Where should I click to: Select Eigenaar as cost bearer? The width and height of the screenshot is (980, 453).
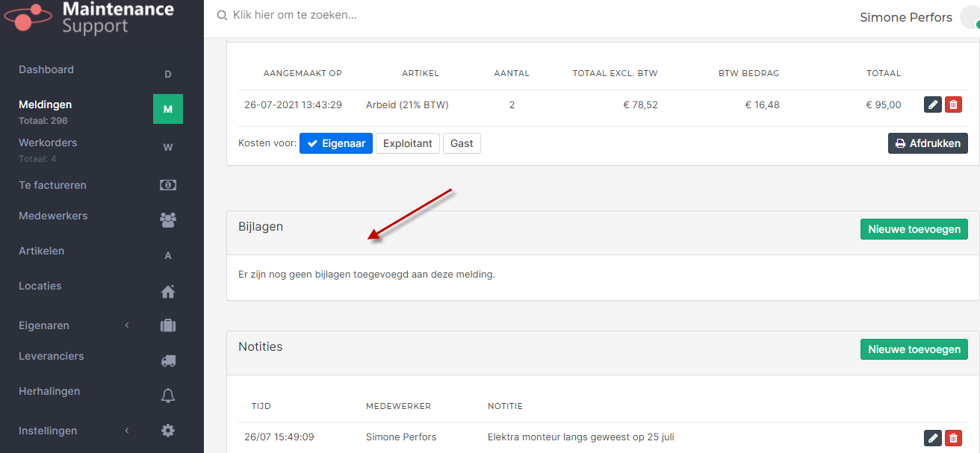pos(336,143)
